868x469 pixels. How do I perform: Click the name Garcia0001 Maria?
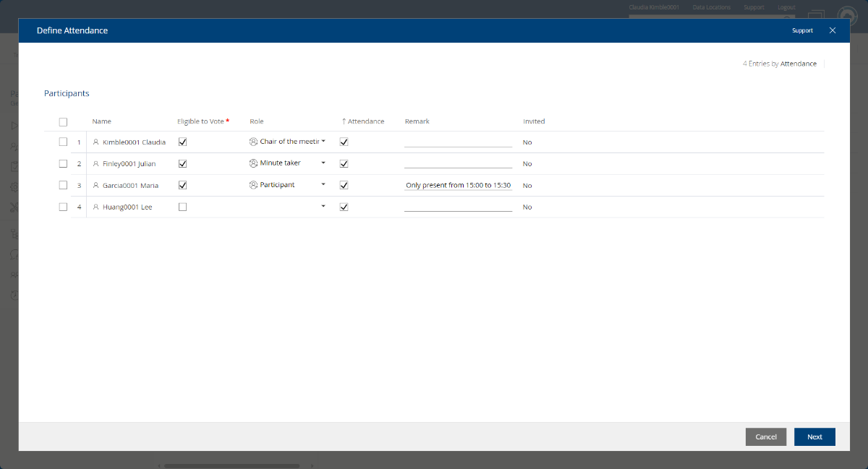130,186
